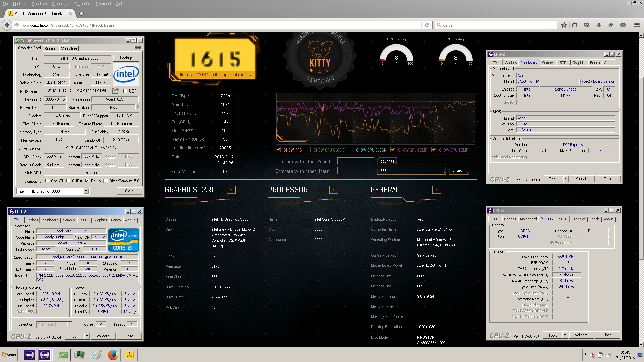Click COMPARE next to other Result field
This screenshot has height=362, width=644.
pos(387,161)
